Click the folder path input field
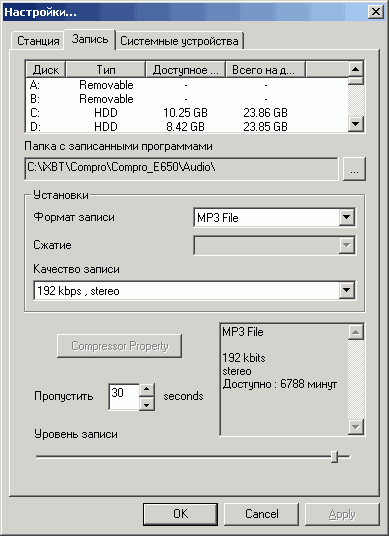This screenshot has width=389, height=536. pos(182,169)
